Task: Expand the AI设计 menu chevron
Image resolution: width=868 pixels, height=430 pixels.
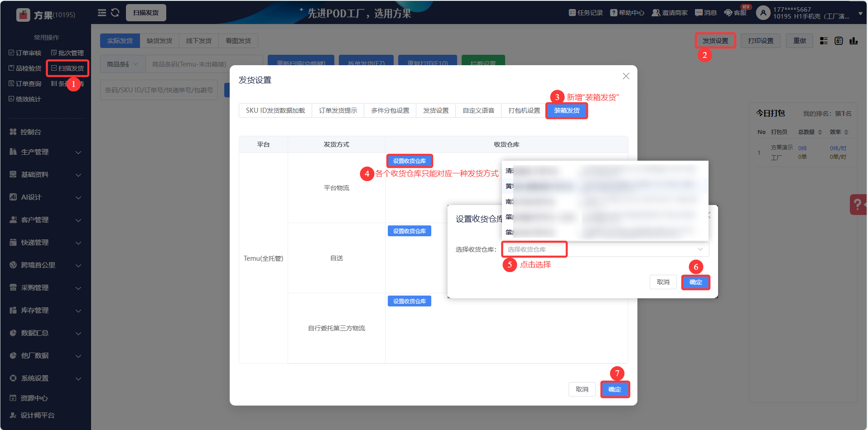Action: pyautogui.click(x=78, y=198)
